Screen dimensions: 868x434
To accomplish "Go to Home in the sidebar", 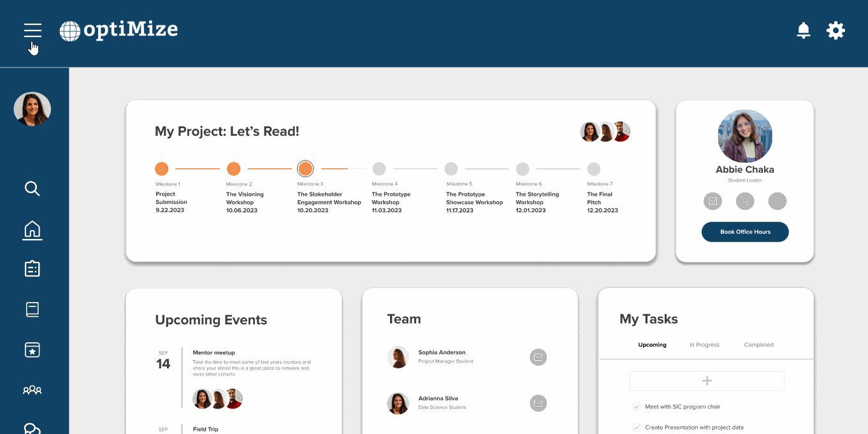I will point(33,230).
